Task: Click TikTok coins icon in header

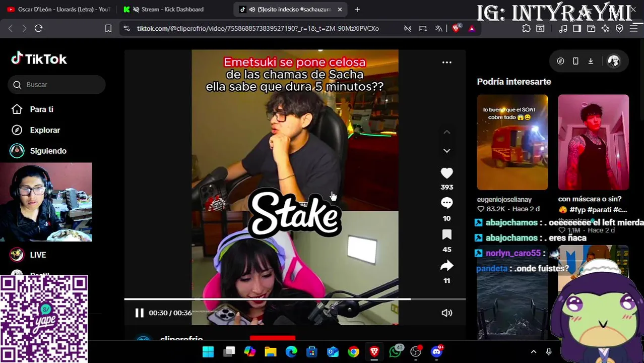Action: (560, 61)
